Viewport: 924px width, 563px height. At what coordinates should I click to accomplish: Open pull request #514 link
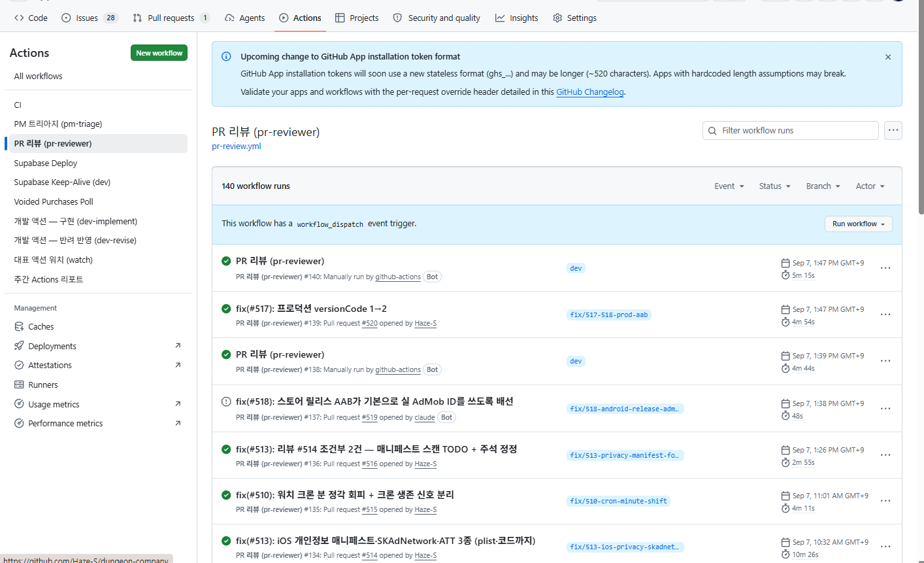tap(369, 555)
